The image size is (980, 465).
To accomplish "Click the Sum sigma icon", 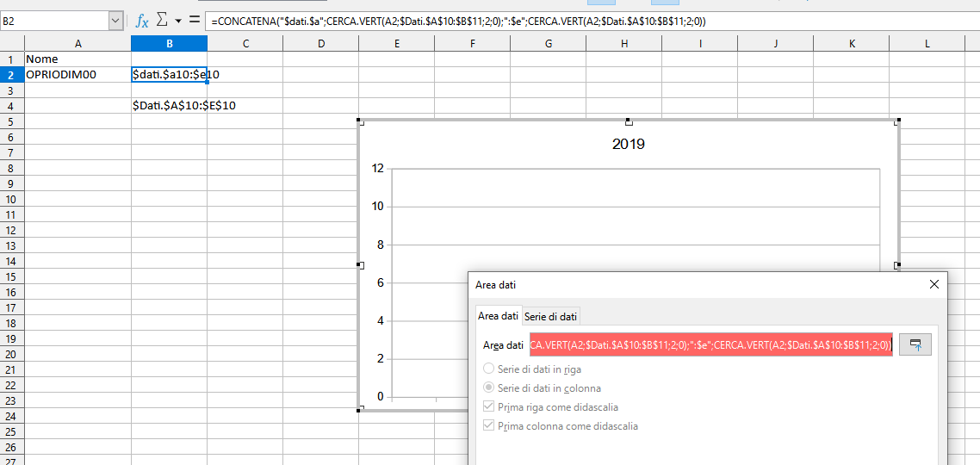I will pos(162,21).
